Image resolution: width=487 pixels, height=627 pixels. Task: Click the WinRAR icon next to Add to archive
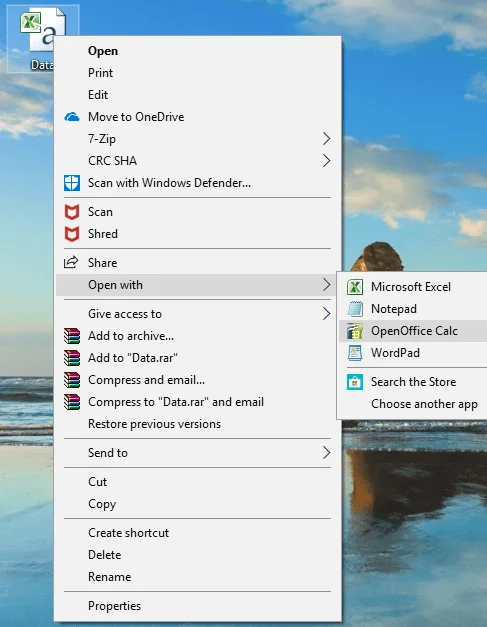point(72,336)
